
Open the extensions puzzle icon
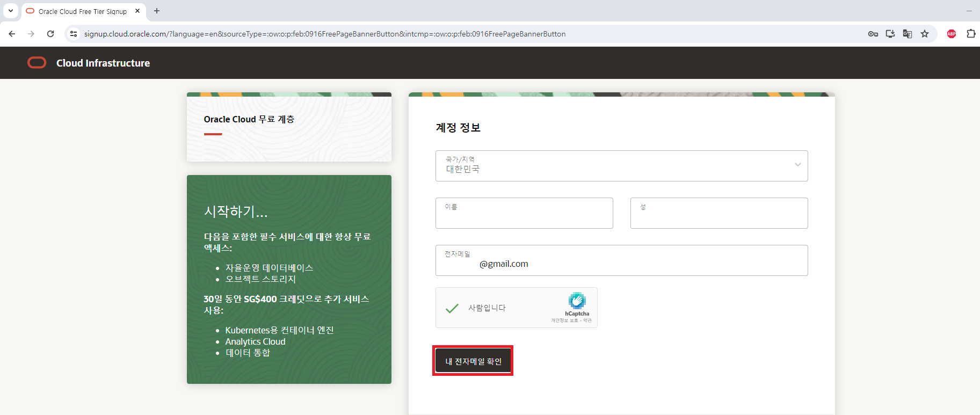(x=971, y=34)
